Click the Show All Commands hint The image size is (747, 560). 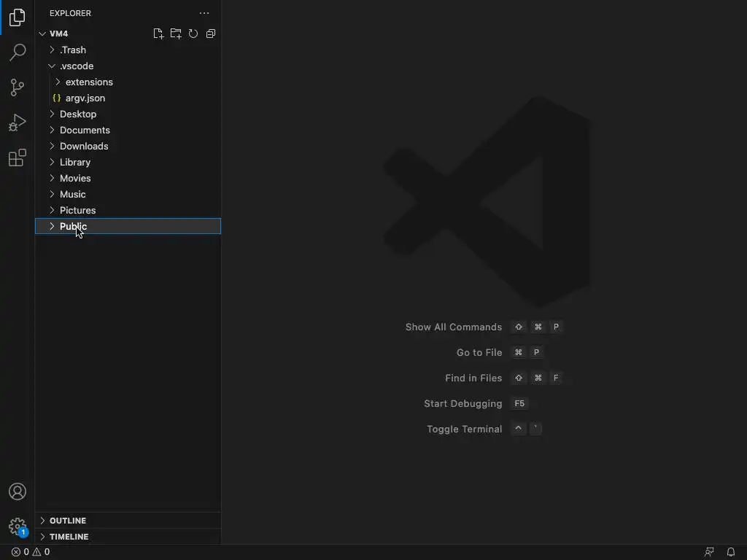(x=454, y=327)
